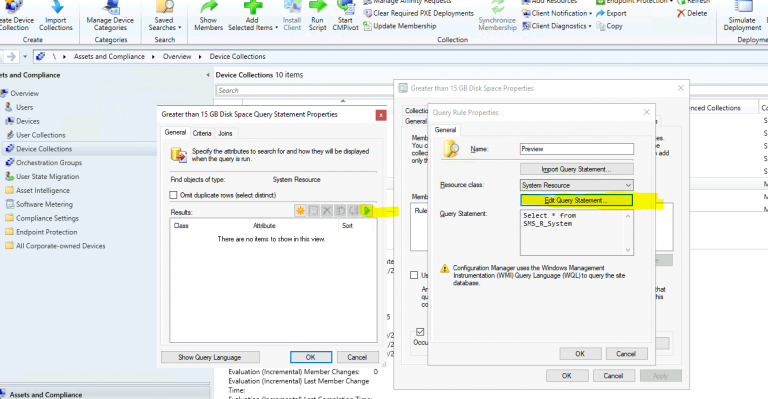Image resolution: width=768 pixels, height=399 pixels.
Task: Click the query rule Name field
Action: click(576, 149)
